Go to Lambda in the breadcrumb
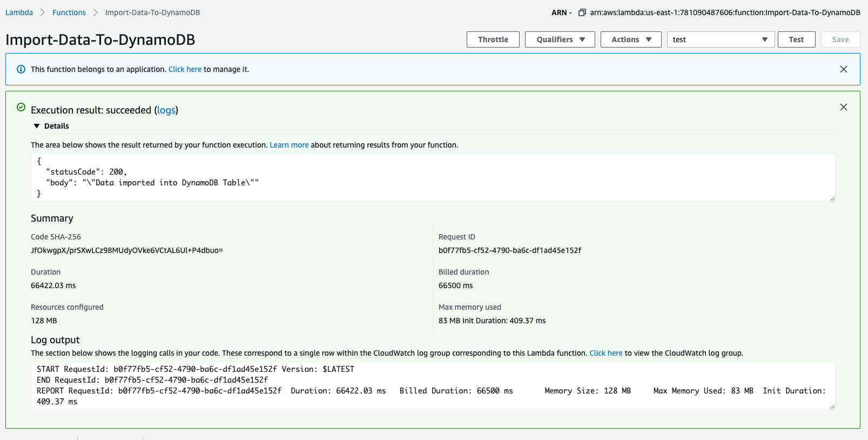 [x=19, y=12]
